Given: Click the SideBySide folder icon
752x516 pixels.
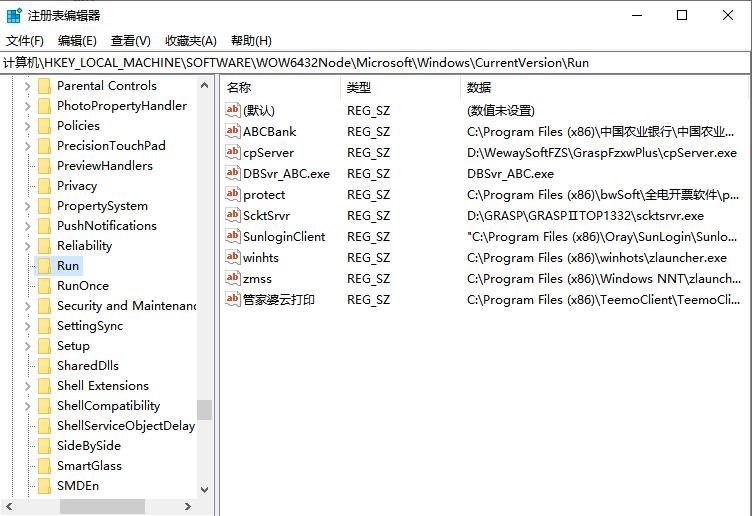Looking at the screenshot, I should pos(44,446).
